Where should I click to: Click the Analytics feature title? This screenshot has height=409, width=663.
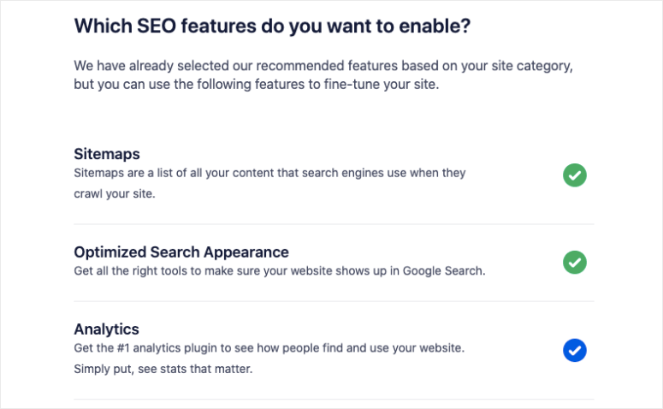[106, 328]
